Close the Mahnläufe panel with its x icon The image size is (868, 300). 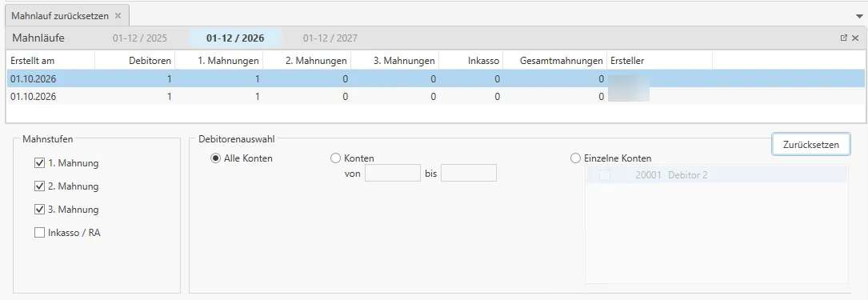(x=855, y=38)
